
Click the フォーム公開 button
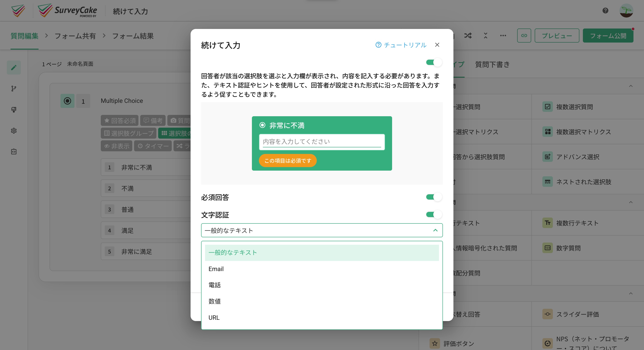coord(608,36)
